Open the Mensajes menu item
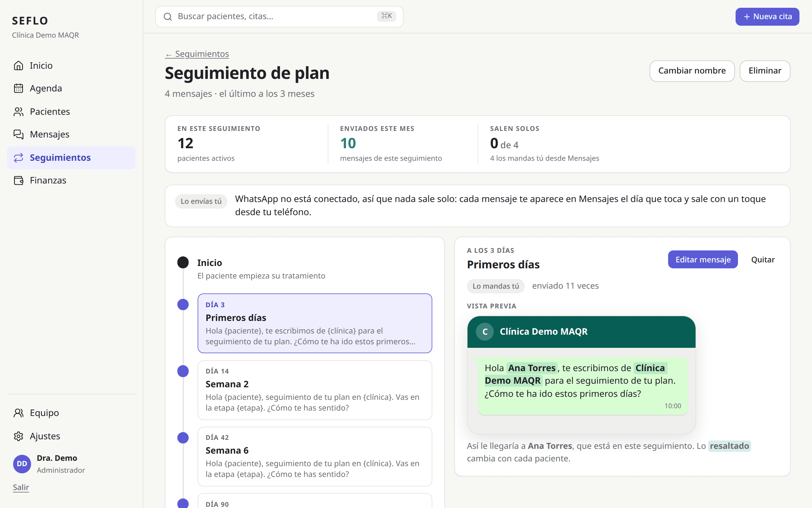 coord(71,134)
